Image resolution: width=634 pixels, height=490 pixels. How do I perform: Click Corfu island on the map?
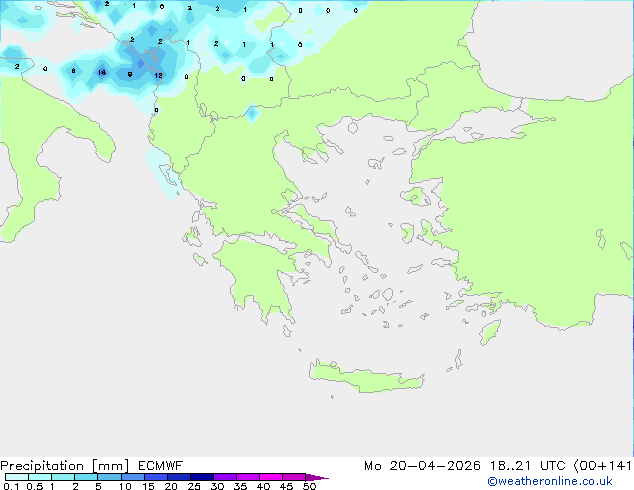(169, 174)
